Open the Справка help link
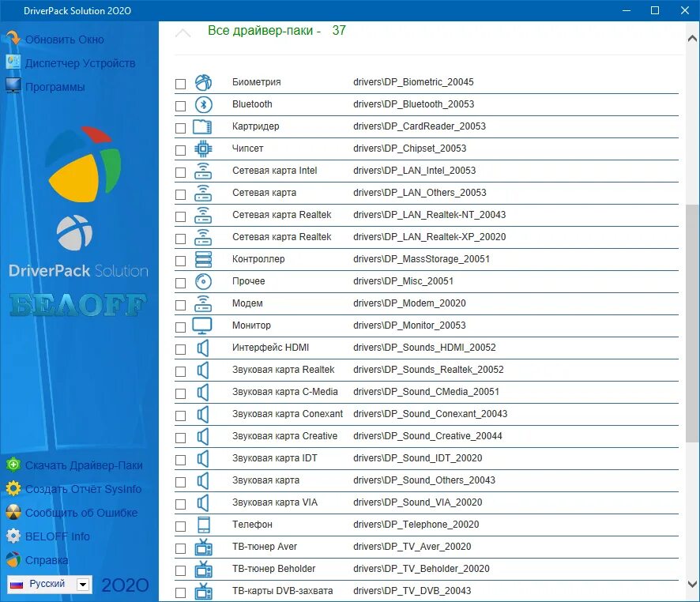The height and width of the screenshot is (602, 700). pyautogui.click(x=47, y=560)
